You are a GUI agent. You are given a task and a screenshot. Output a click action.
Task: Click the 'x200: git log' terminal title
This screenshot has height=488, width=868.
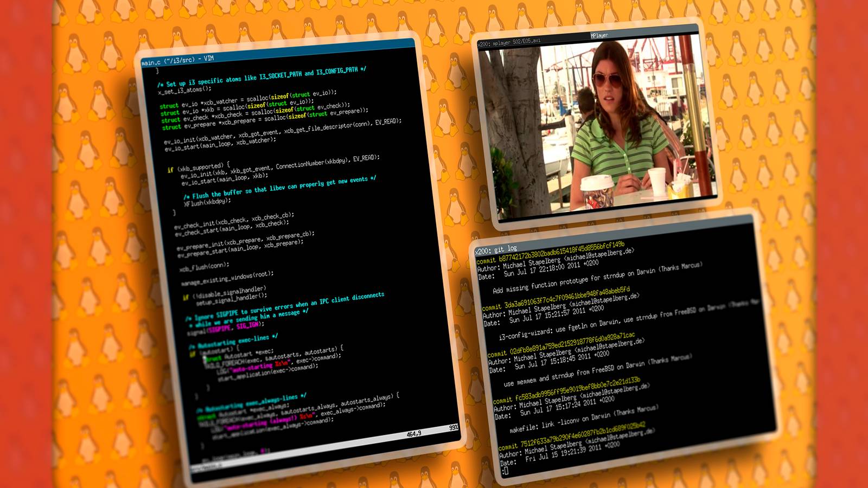[496, 250]
